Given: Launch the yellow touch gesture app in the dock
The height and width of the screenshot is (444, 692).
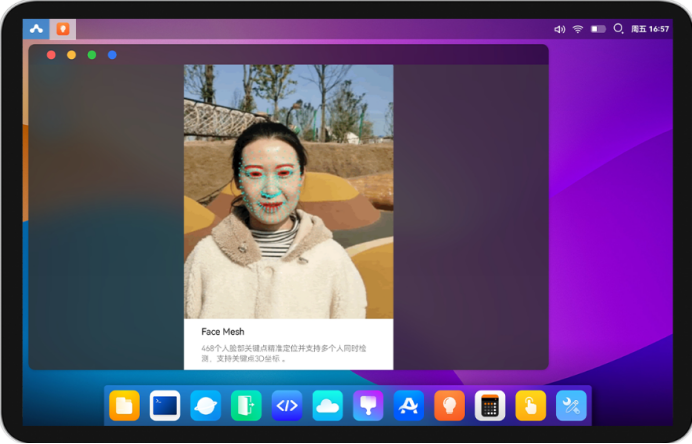Looking at the screenshot, I should [x=530, y=405].
